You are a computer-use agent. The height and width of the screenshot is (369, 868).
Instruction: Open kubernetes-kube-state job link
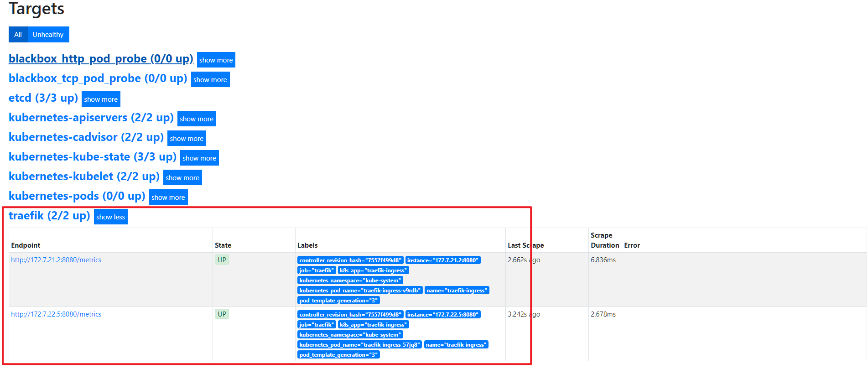point(93,157)
